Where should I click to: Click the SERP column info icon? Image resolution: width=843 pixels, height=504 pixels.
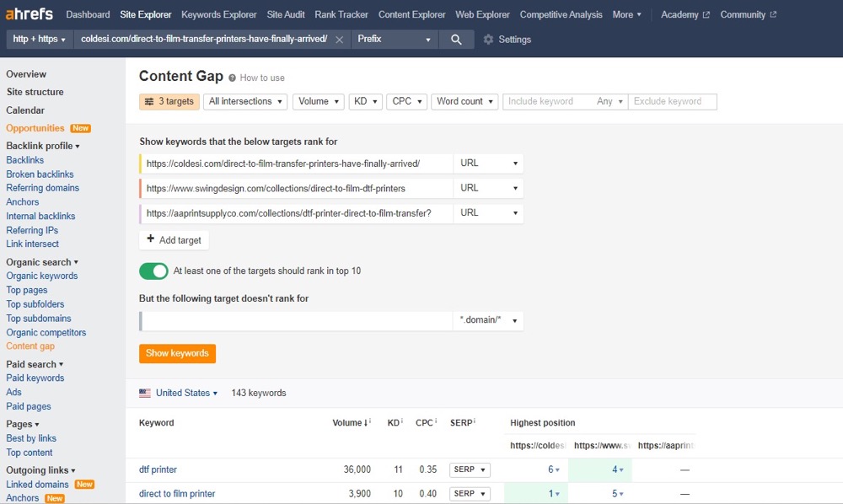tap(474, 421)
